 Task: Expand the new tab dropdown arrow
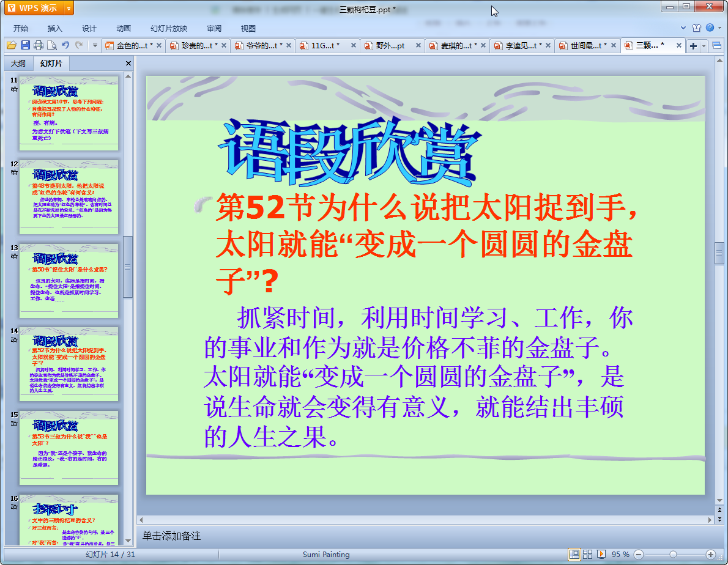(704, 46)
